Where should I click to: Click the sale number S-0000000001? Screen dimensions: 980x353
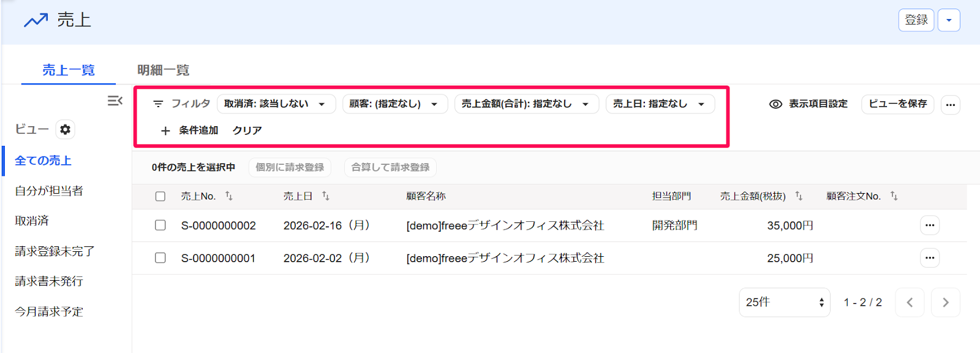click(x=219, y=258)
